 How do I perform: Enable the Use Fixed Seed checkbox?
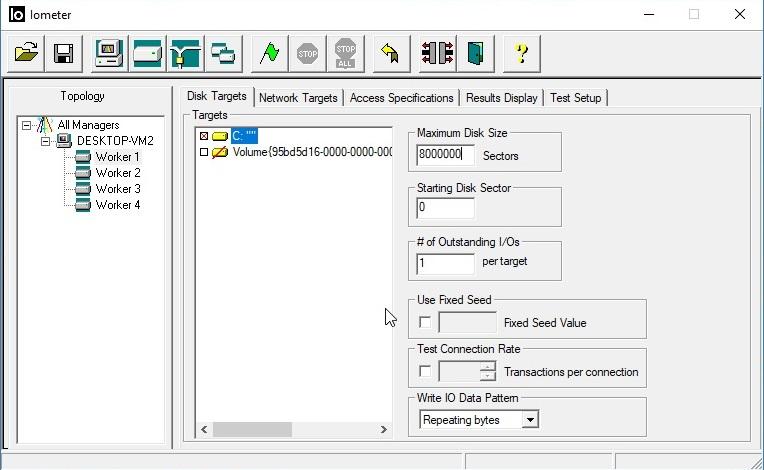pos(425,322)
